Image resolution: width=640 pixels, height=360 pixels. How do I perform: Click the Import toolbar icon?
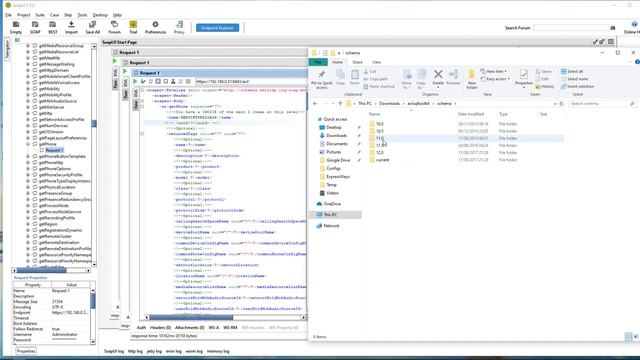71,27
